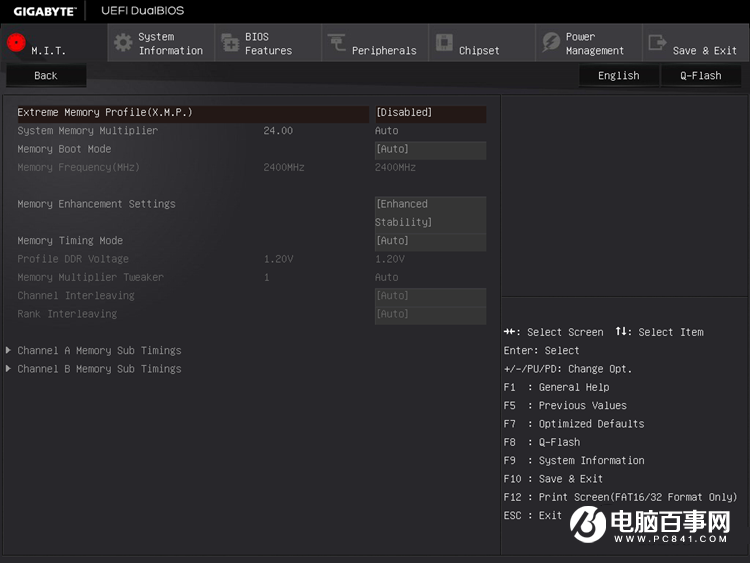This screenshot has width=750, height=563.
Task: Click the red M.I.T. tab icon
Action: click(16, 43)
